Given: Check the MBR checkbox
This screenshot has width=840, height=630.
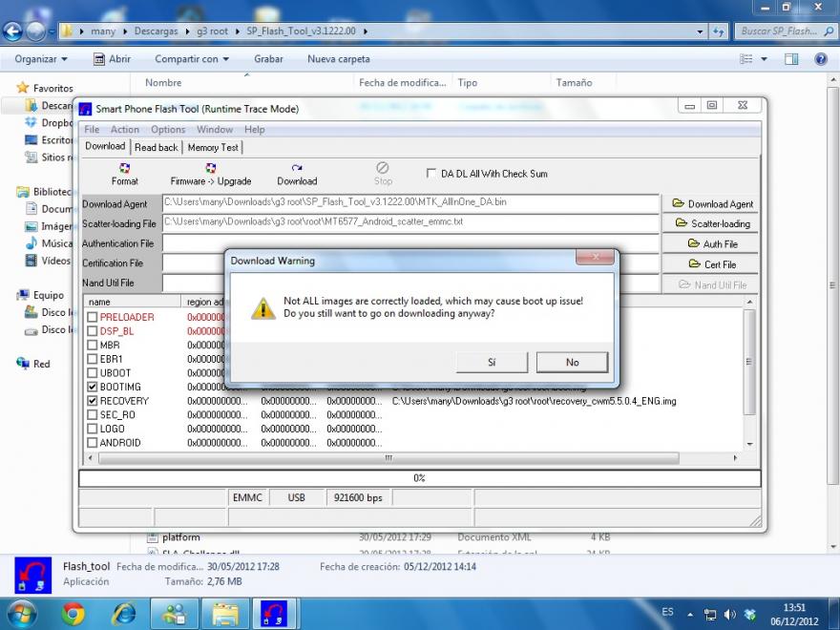Looking at the screenshot, I should coord(93,345).
